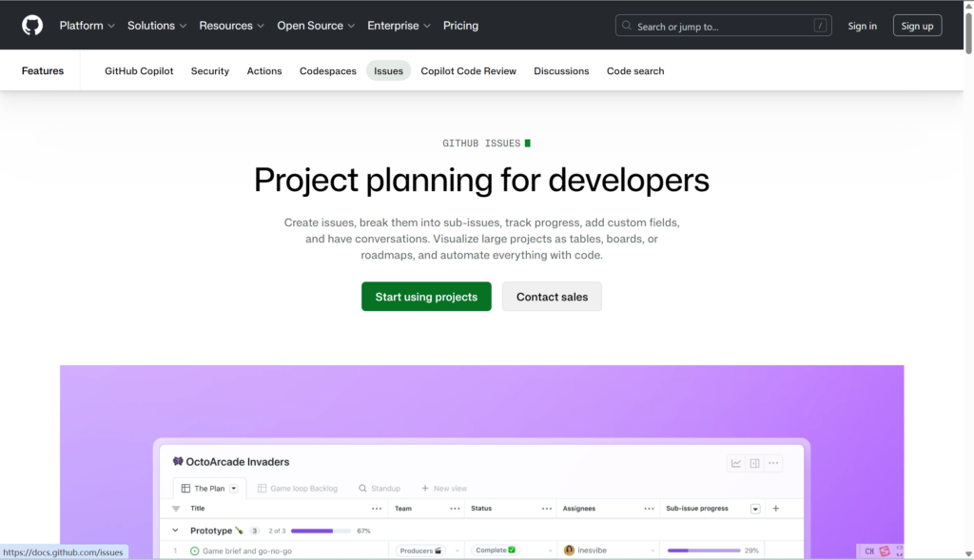Click the red Sogou input method icon
The image size is (974, 560).
pos(885,551)
